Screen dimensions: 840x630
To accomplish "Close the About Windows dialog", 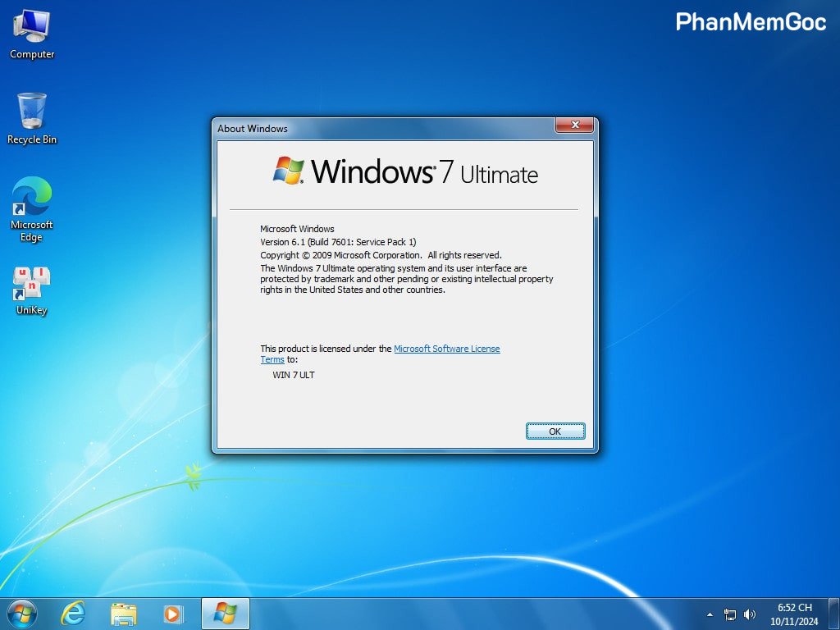I will click(574, 126).
